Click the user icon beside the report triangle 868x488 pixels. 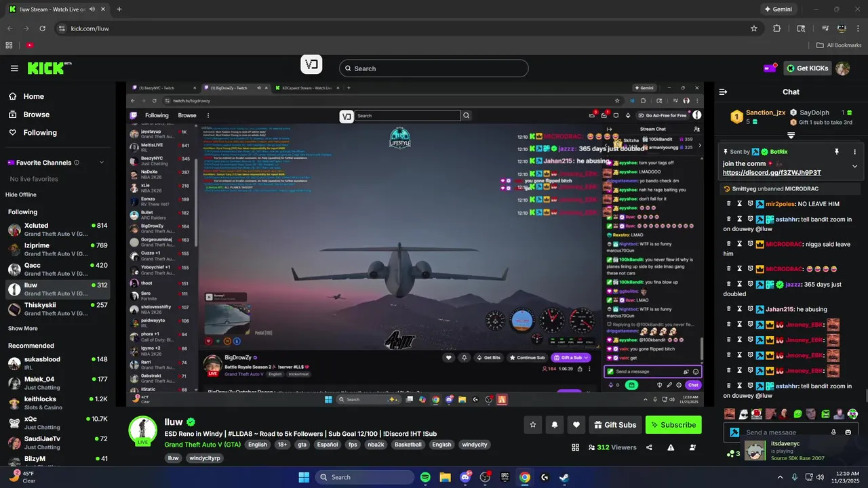click(692, 447)
